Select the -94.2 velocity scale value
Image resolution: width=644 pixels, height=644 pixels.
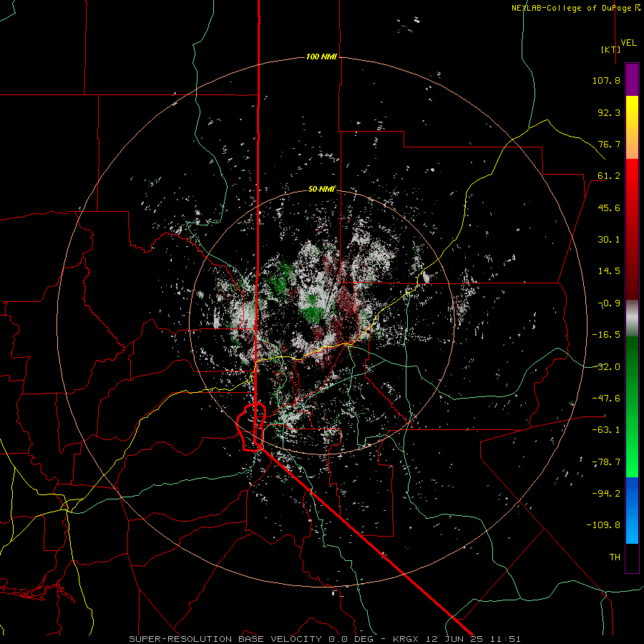pos(606,493)
